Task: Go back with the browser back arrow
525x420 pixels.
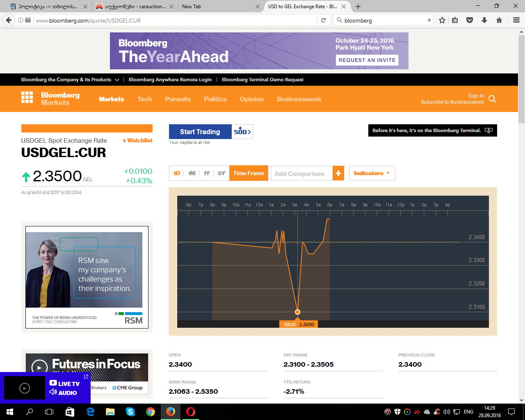Action: pos(9,20)
